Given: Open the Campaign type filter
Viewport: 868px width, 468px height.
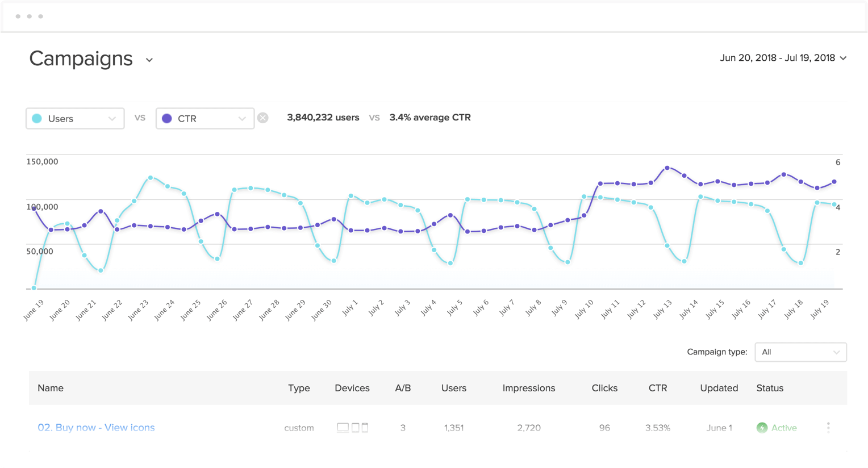Looking at the screenshot, I should [x=800, y=352].
